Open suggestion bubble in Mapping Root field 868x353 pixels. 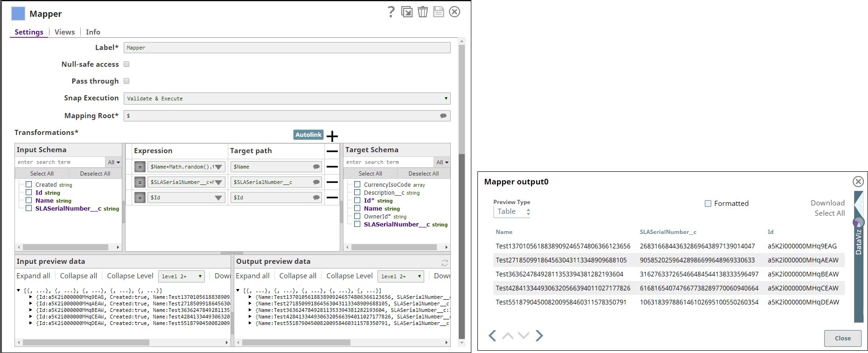click(443, 116)
